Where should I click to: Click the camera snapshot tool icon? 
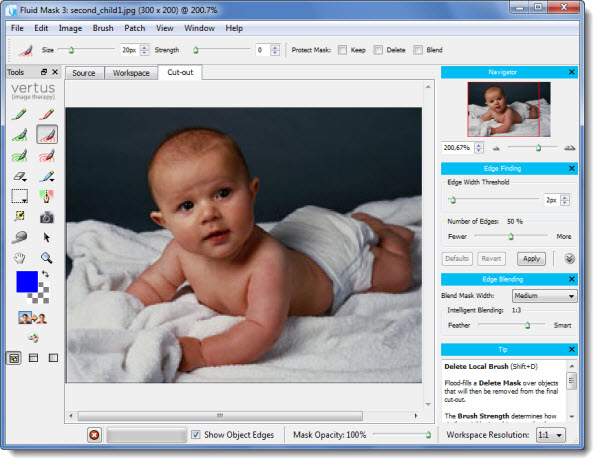coord(46,216)
